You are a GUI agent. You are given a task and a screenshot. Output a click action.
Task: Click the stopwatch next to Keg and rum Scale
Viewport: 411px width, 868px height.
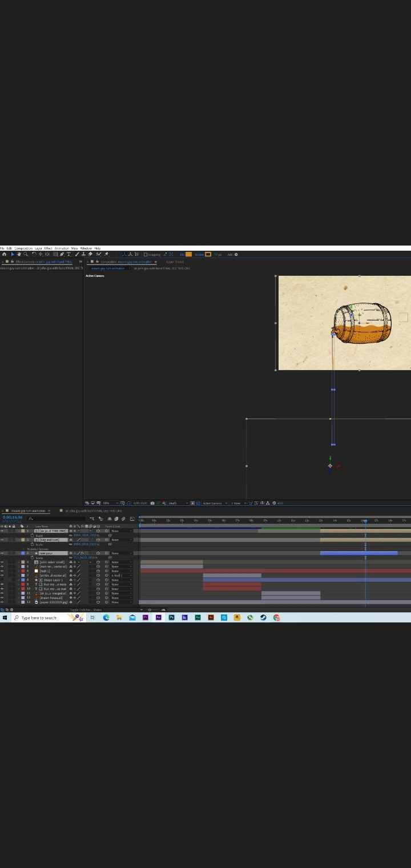32,544
